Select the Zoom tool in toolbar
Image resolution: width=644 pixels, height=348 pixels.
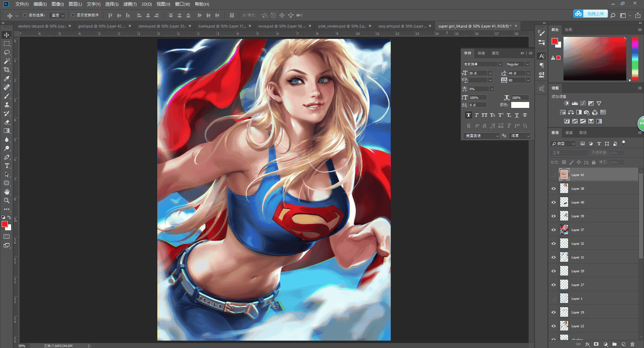7,200
